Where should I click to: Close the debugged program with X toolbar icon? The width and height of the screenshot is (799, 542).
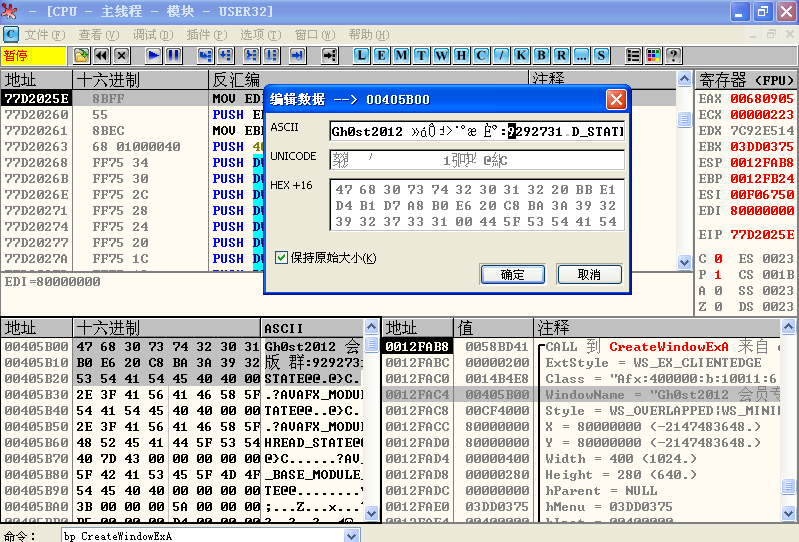(121, 55)
